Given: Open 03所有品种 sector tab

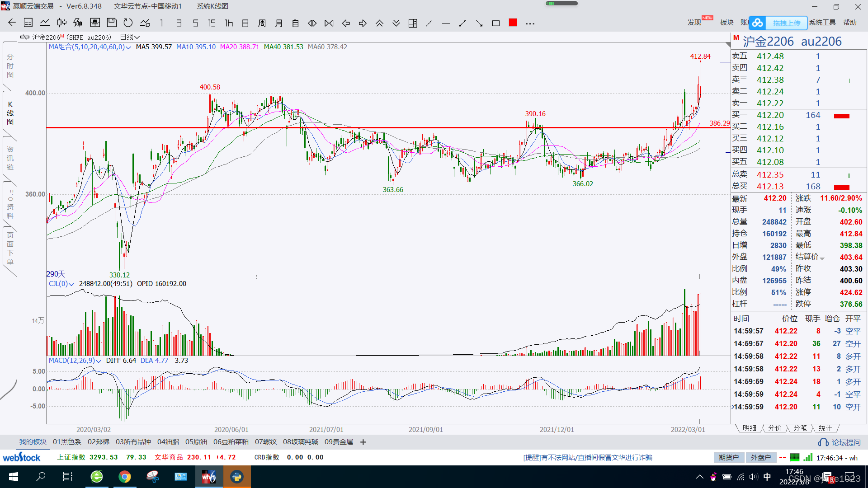Looking at the screenshot, I should pos(133,442).
